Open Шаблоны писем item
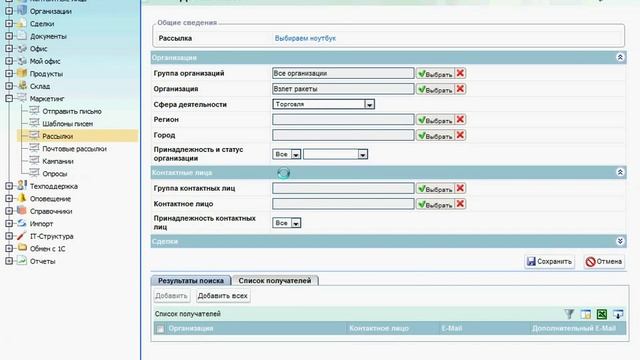 68,124
